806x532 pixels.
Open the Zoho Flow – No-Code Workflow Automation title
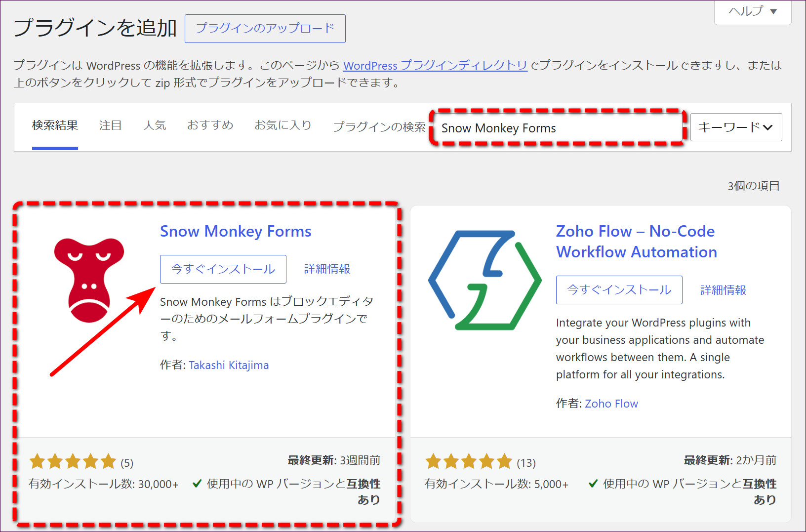[637, 242]
